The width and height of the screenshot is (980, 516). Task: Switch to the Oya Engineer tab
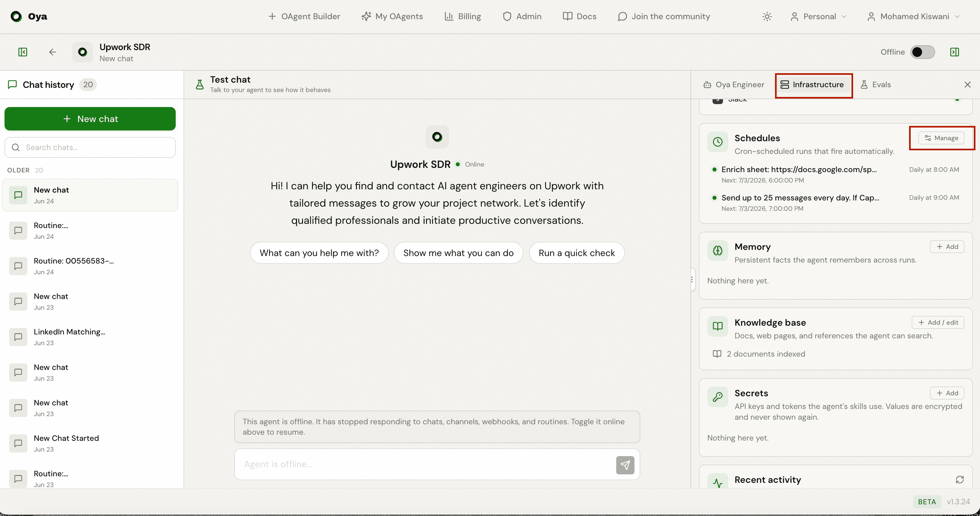pyautogui.click(x=733, y=85)
